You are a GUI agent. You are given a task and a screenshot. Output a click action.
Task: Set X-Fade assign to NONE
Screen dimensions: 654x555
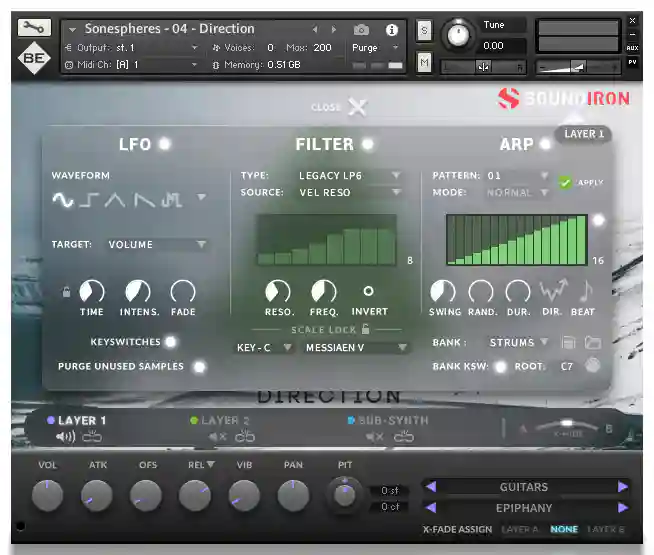(x=564, y=529)
